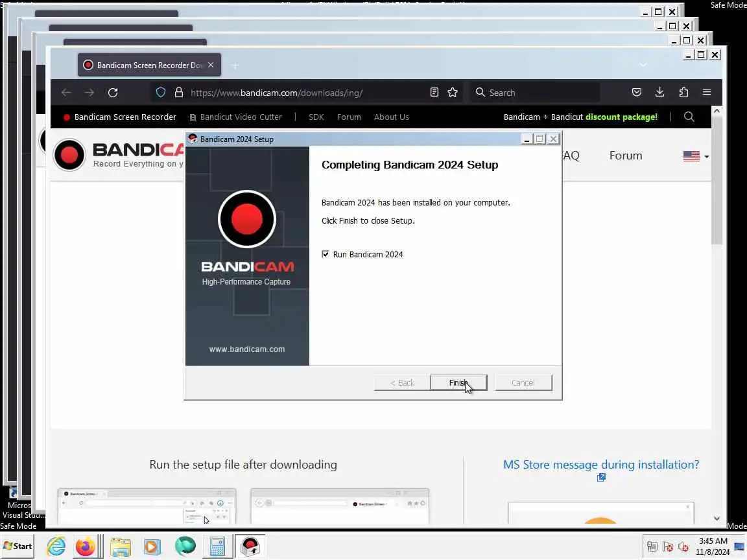Open Windows Explorer folder on taskbar
This screenshot has height=560, width=747.
(121, 546)
